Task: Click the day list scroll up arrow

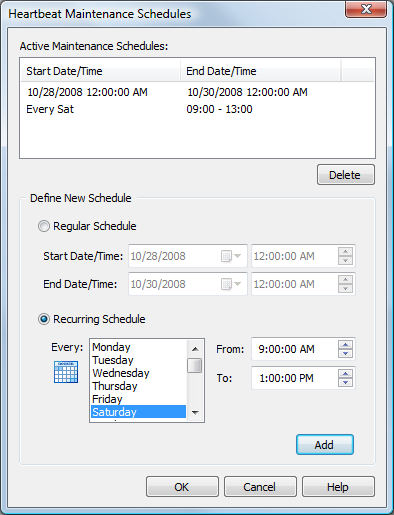Action: click(x=195, y=349)
